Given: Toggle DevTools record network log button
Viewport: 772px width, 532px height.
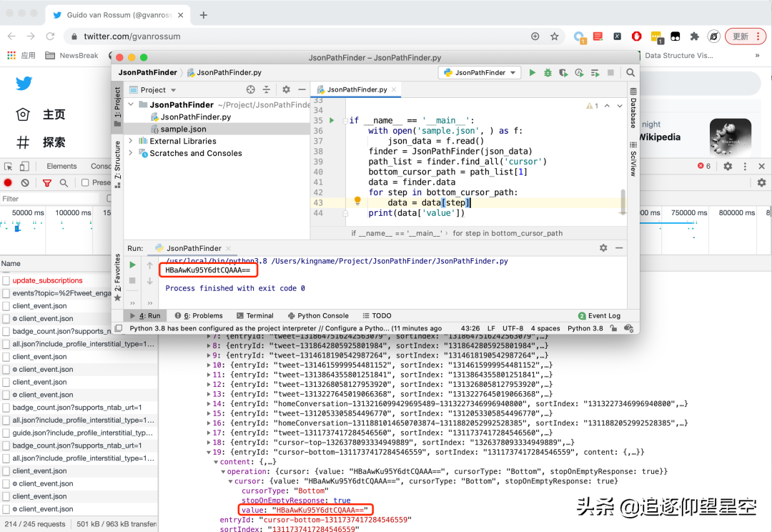Looking at the screenshot, I should 8,183.
